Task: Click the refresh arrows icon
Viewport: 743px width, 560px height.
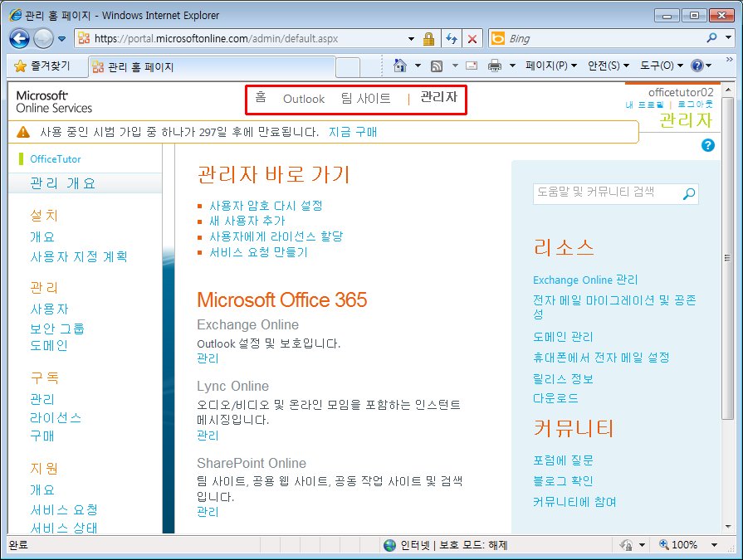Action: (x=452, y=38)
